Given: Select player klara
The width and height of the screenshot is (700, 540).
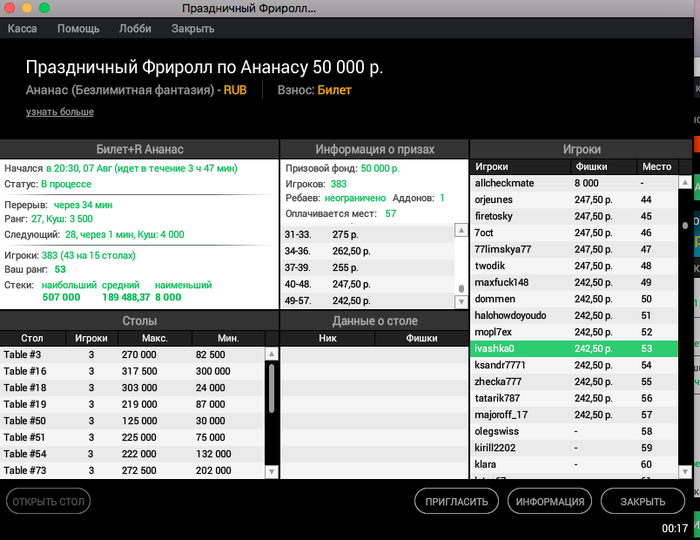Looking at the screenshot, I should tap(574, 464).
